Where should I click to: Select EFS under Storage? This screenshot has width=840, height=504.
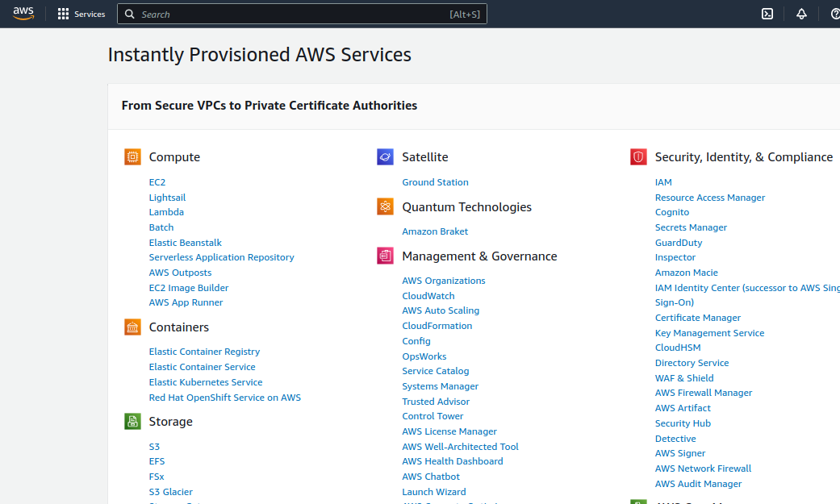[x=157, y=461]
